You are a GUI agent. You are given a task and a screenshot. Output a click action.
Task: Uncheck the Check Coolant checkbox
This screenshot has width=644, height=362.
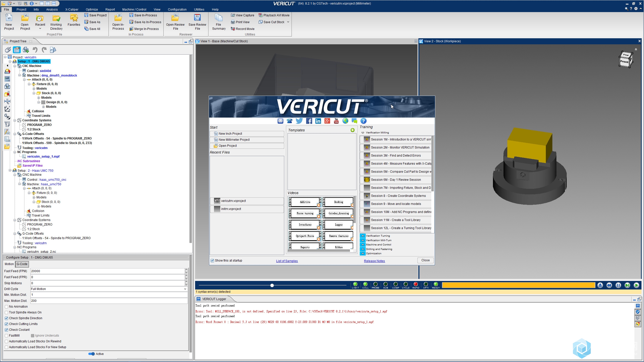click(x=7, y=330)
